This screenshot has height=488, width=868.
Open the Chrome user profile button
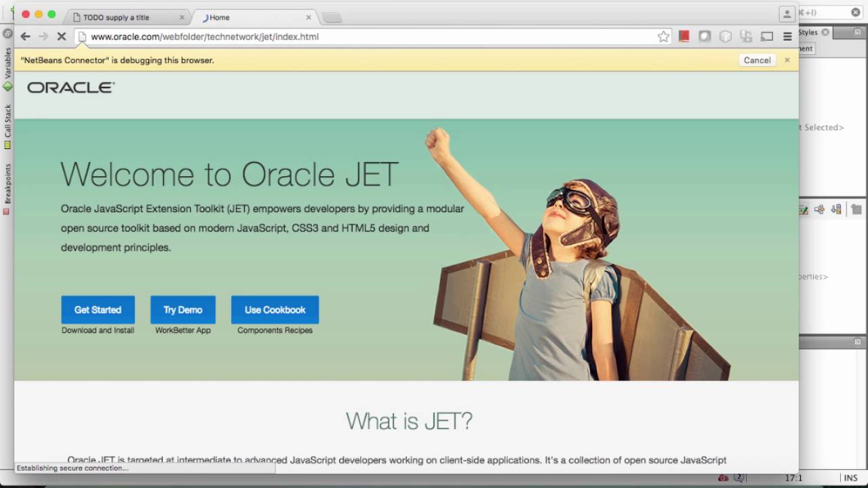tap(787, 14)
